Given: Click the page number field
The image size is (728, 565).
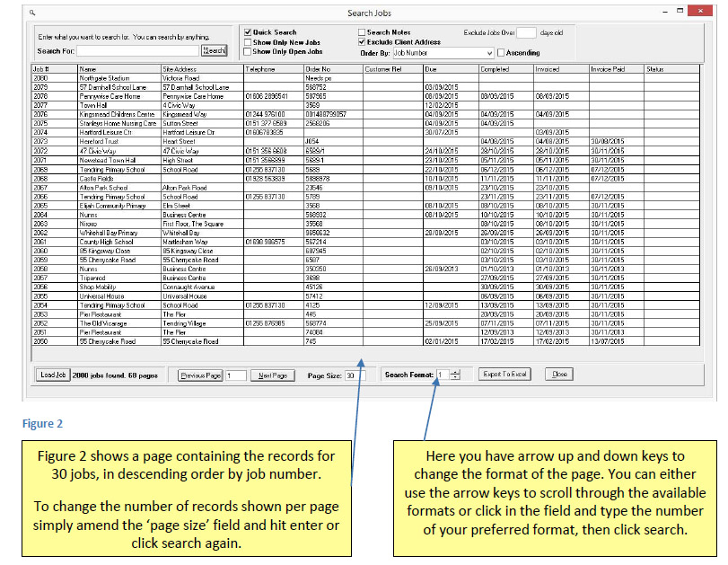Looking at the screenshot, I should pyautogui.click(x=236, y=375).
